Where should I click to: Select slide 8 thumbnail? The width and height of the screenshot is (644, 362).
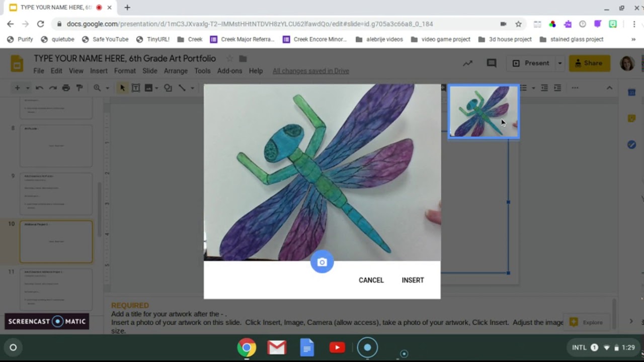[x=56, y=146]
